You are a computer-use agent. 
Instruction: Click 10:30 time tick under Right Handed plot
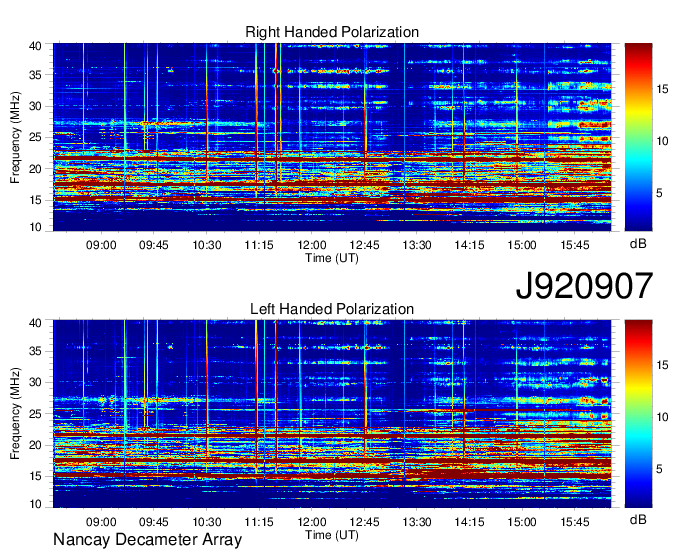coord(206,245)
